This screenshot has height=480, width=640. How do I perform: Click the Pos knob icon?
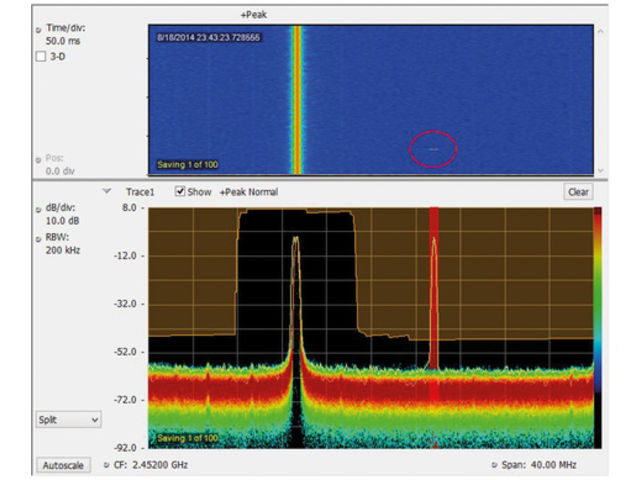point(39,158)
